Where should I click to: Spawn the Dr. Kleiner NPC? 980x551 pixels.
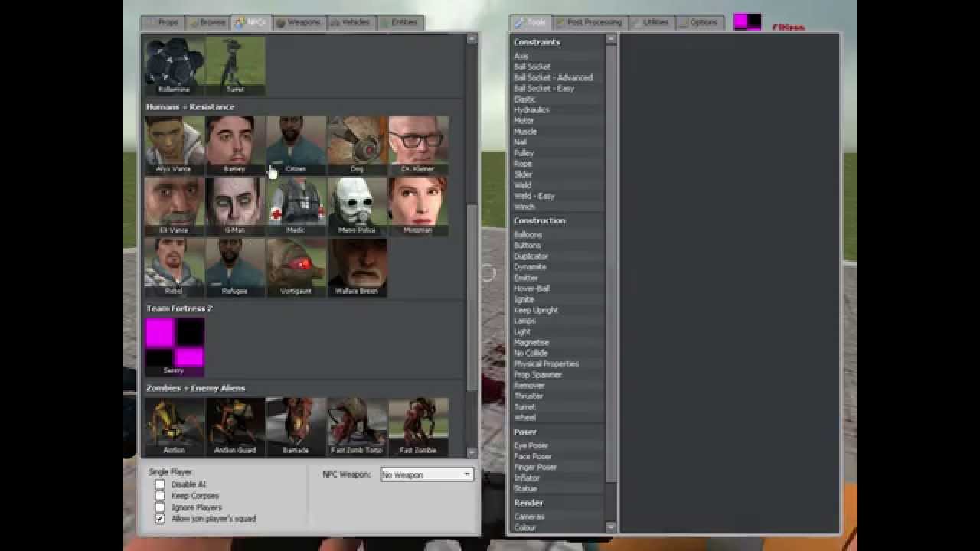click(418, 145)
